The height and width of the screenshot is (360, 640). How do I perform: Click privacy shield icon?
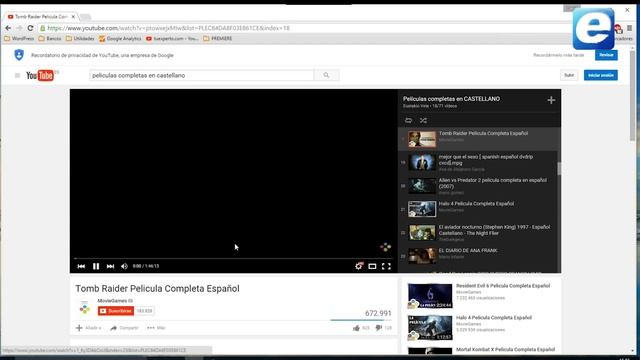pos(19,55)
